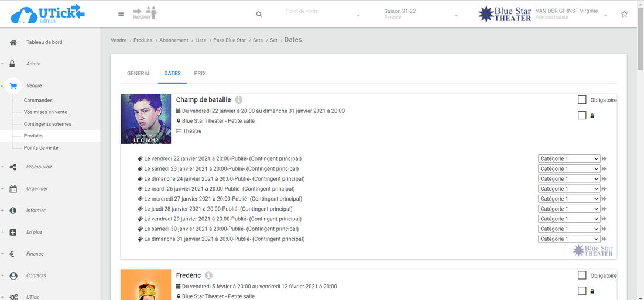Go to Pass Blue Star breadcrumb
Viewport: 644px width, 300px height.
pyautogui.click(x=229, y=40)
